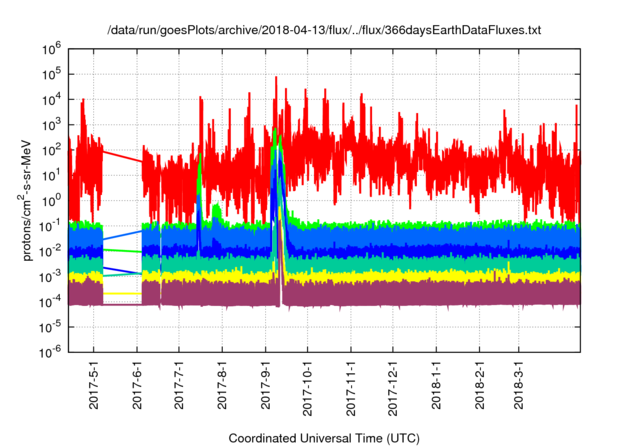
Task: Click the y-axis label protons/cm2-s-sr-MeV
Action: coord(27,200)
